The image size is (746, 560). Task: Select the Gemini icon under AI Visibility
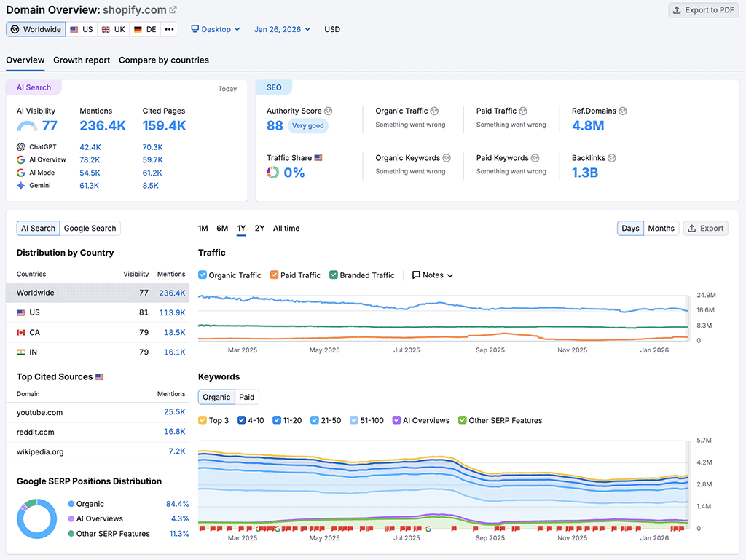coord(22,185)
